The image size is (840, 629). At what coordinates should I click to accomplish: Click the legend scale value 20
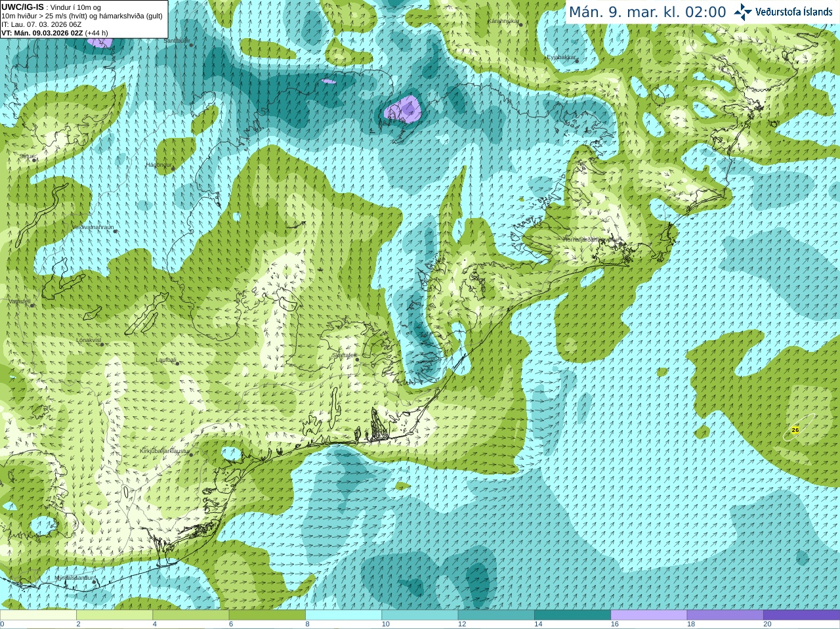[x=767, y=624]
